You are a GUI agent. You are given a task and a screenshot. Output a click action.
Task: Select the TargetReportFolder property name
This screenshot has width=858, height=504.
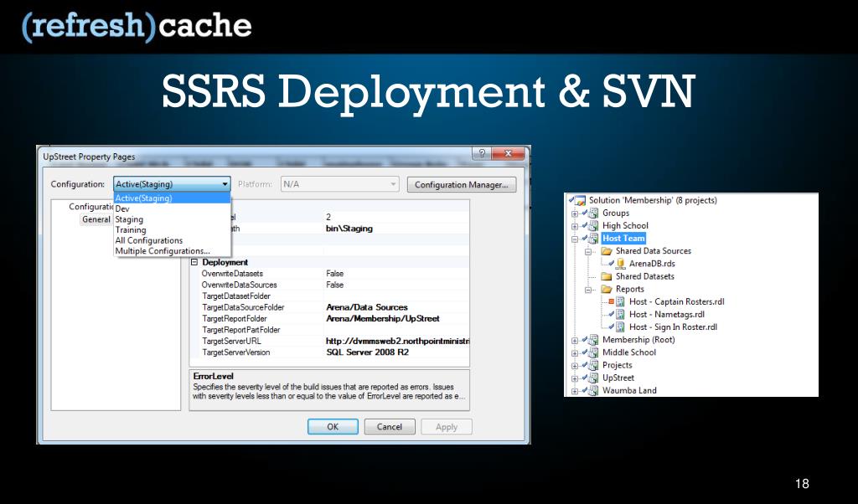(235, 319)
